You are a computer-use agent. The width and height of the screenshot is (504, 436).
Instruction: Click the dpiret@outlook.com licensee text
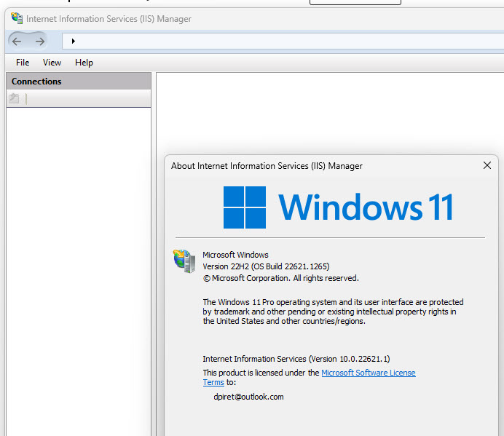[x=248, y=397]
